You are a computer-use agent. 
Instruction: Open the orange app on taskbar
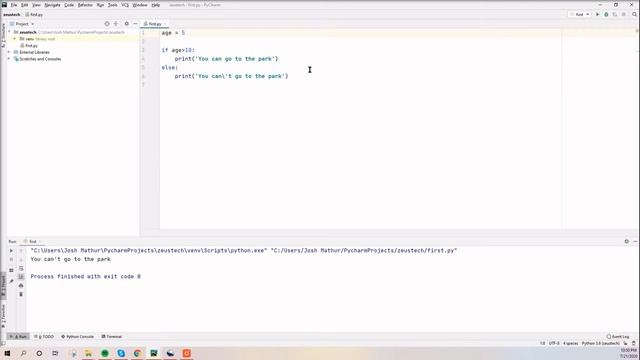tap(187, 353)
